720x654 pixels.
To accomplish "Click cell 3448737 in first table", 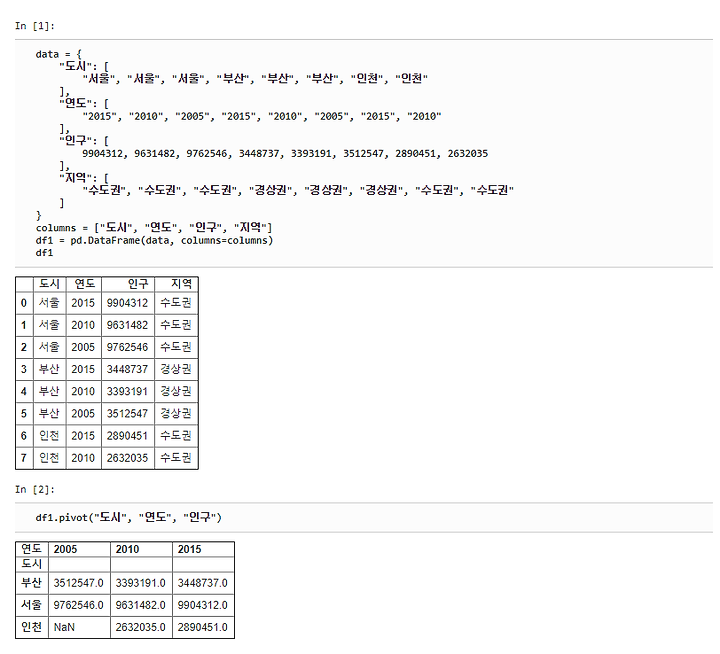I will click(128, 369).
